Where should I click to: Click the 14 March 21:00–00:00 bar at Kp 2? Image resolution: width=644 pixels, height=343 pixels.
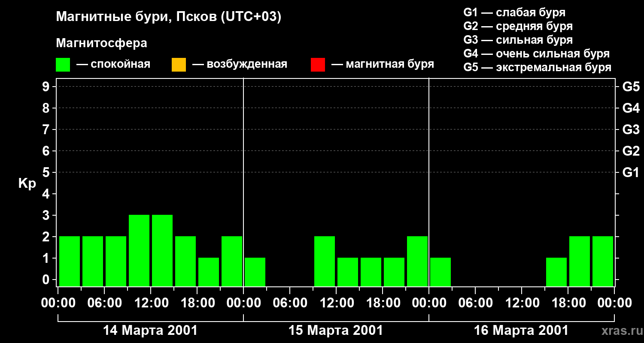tap(232, 261)
